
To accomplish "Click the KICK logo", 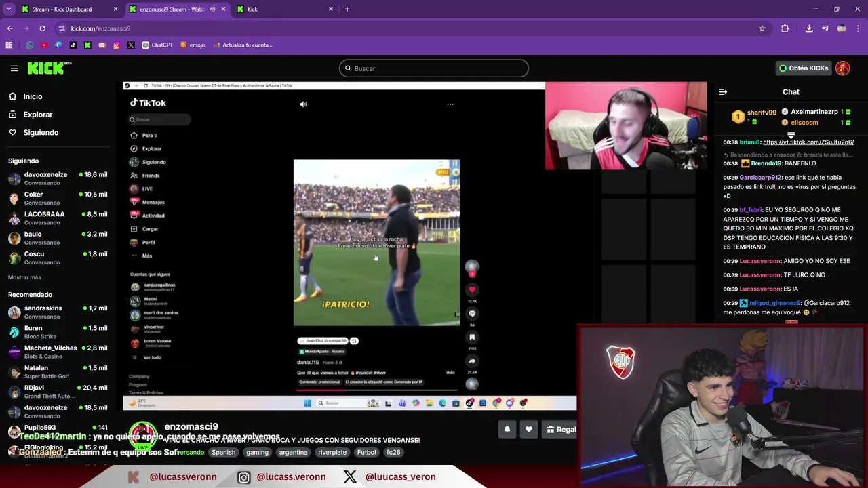I will tap(50, 68).
